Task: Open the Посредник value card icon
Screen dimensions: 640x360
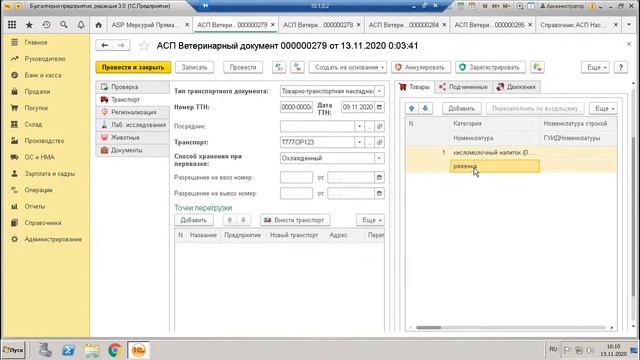Action: 380,126
